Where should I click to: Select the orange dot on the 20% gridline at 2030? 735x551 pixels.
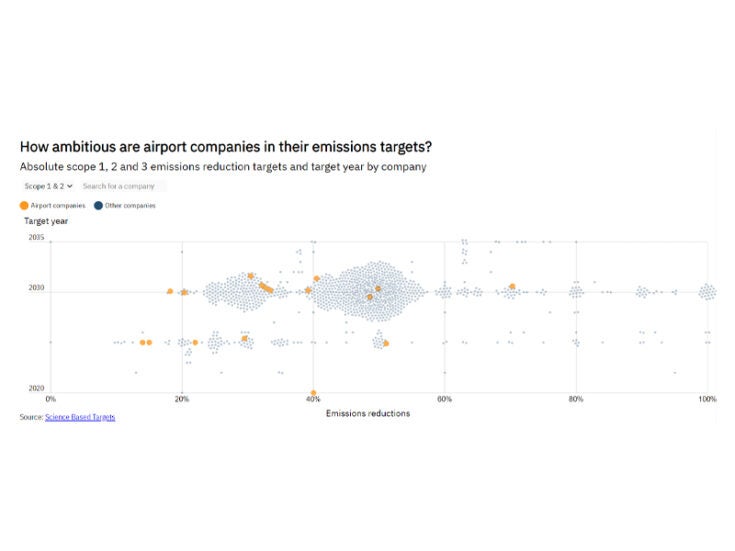[184, 292]
